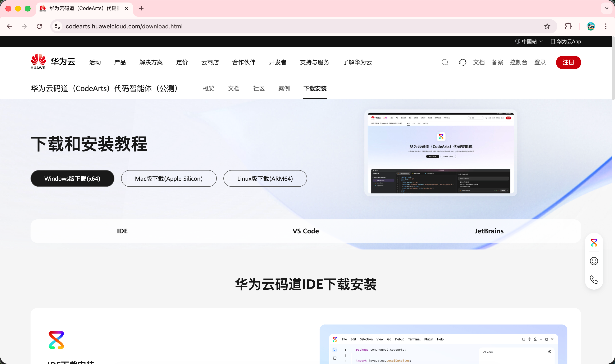Open the 产品 navigation menu

120,62
